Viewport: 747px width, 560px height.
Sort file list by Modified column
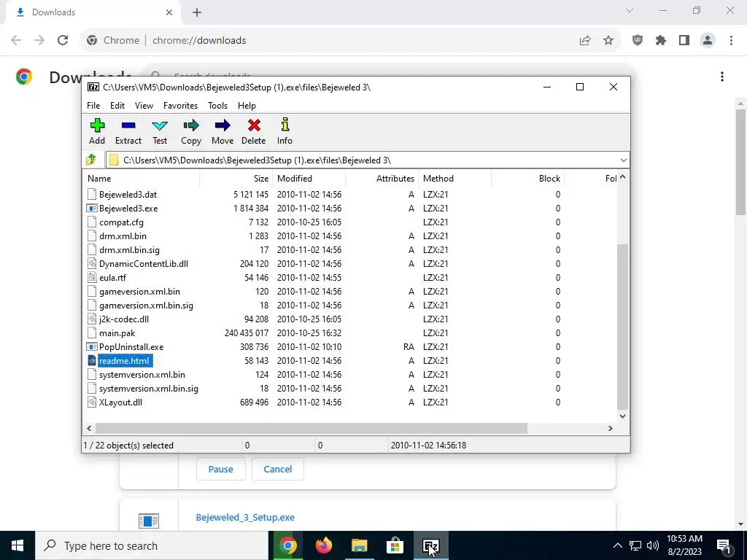[309, 179]
